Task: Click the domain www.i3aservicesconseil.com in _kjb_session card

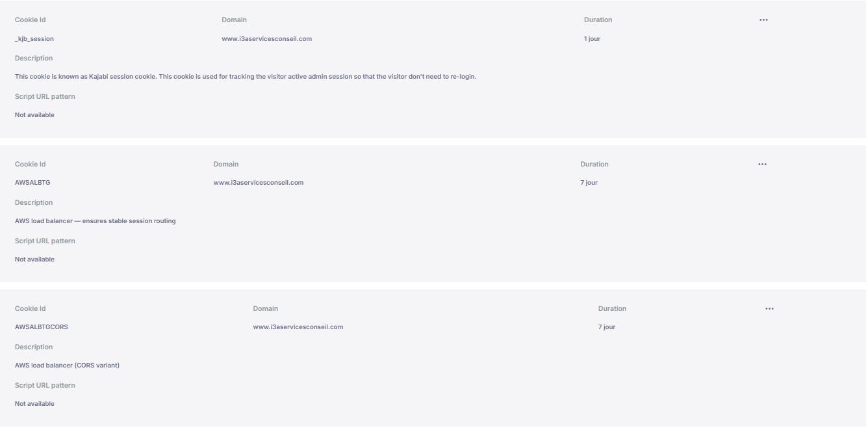Action: click(267, 39)
